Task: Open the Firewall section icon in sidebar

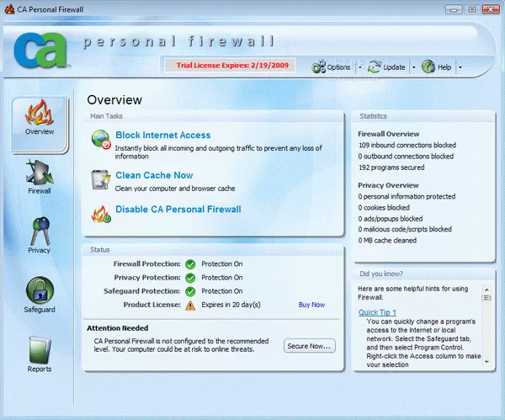Action: pyautogui.click(x=40, y=173)
